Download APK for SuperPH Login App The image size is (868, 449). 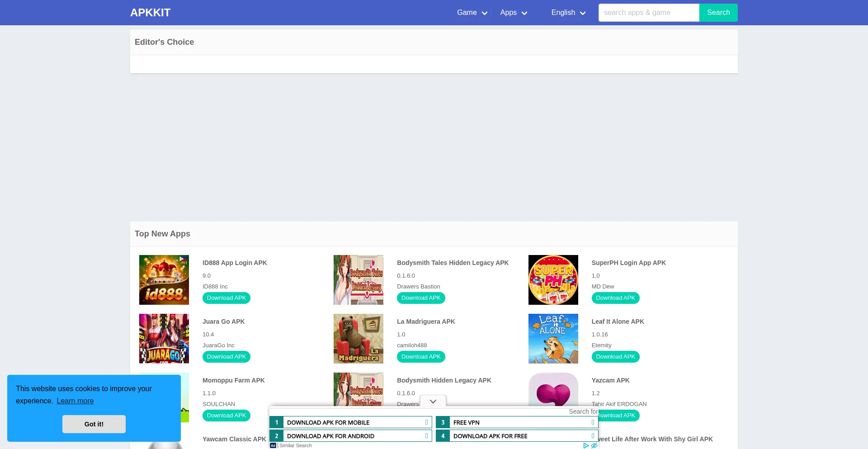click(x=615, y=298)
